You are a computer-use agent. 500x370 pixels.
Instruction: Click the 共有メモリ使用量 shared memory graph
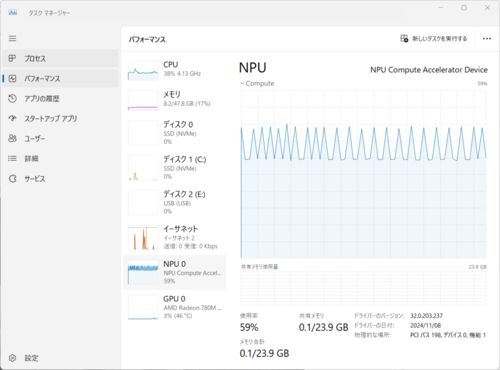[363, 288]
